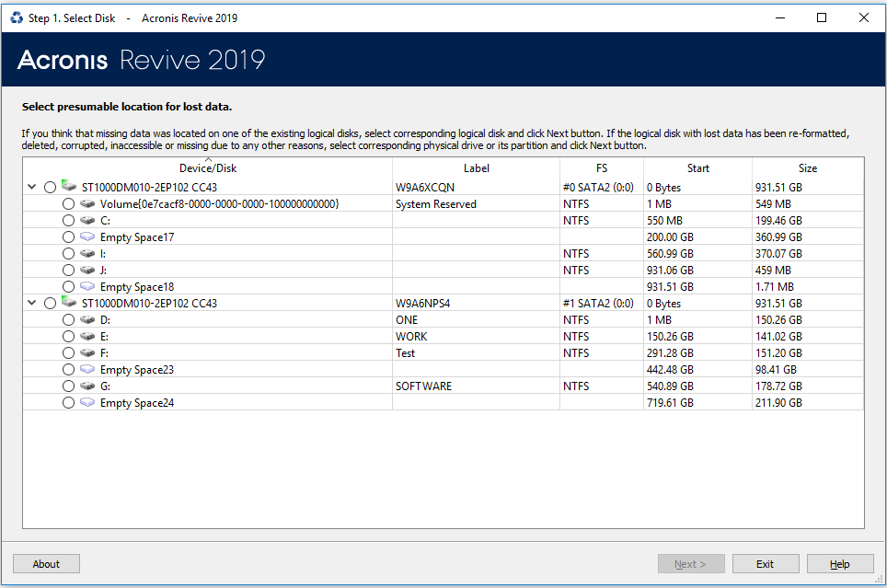Image resolution: width=887 pixels, height=588 pixels.
Task: Click the hard drive icon of second ST1000DM010 disk
Action: (x=69, y=303)
